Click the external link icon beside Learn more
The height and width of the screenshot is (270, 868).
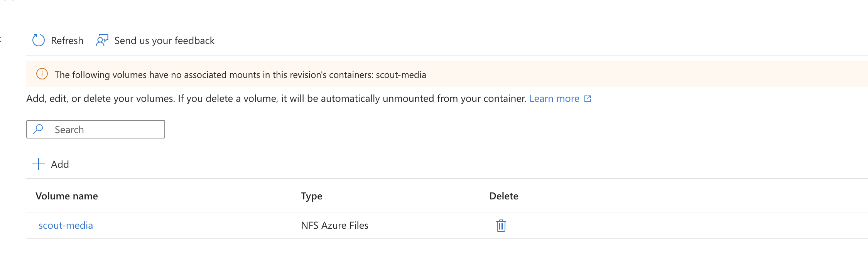pos(587,98)
